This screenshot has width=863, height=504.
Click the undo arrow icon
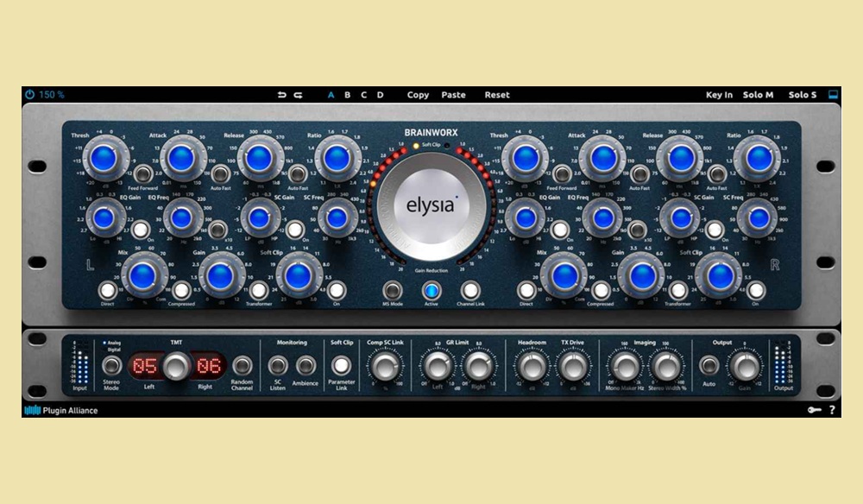point(280,94)
